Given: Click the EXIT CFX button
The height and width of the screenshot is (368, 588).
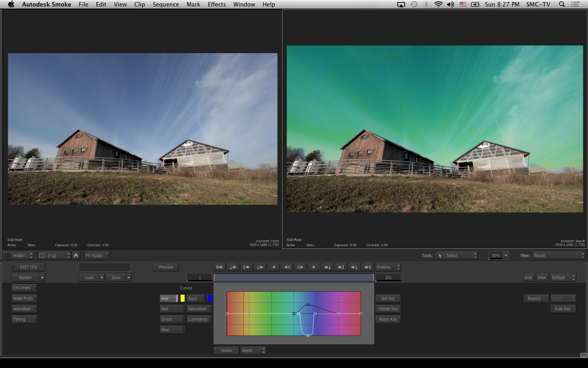Looking at the screenshot, I should [28, 267].
